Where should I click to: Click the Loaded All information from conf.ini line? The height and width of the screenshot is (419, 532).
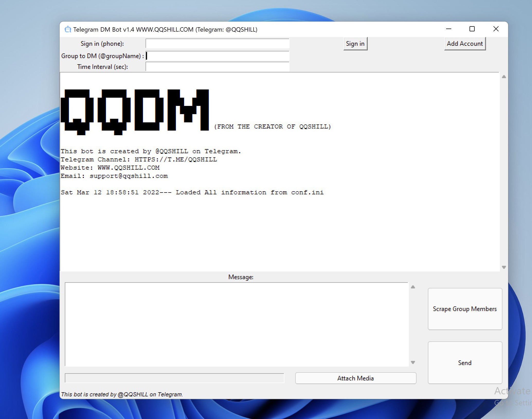click(x=192, y=192)
